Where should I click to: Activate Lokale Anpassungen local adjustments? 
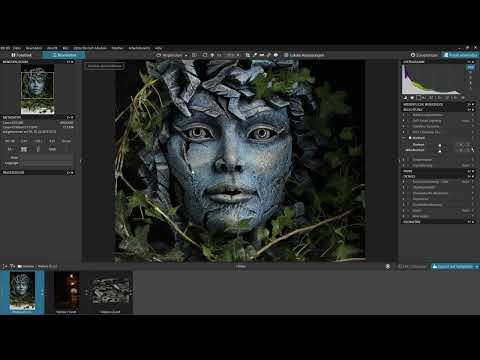click(303, 55)
